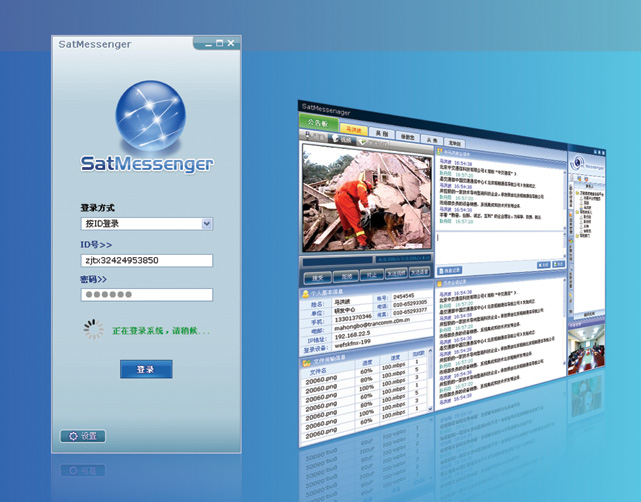Click the IP address 192.168.22.5
This screenshot has width=641, height=502.
point(352,336)
